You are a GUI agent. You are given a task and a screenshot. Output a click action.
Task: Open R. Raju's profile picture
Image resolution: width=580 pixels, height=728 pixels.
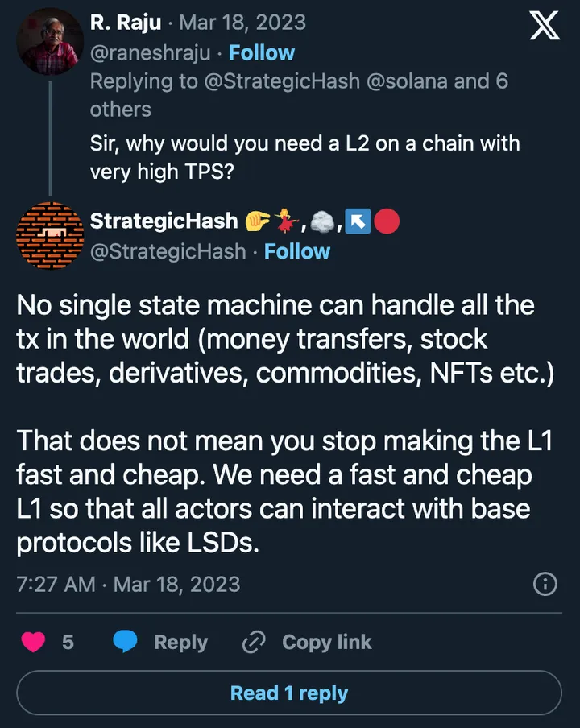click(50, 42)
